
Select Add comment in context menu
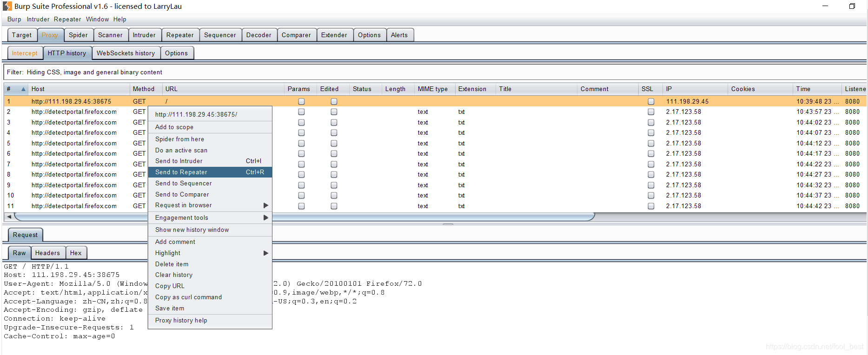tap(210, 242)
